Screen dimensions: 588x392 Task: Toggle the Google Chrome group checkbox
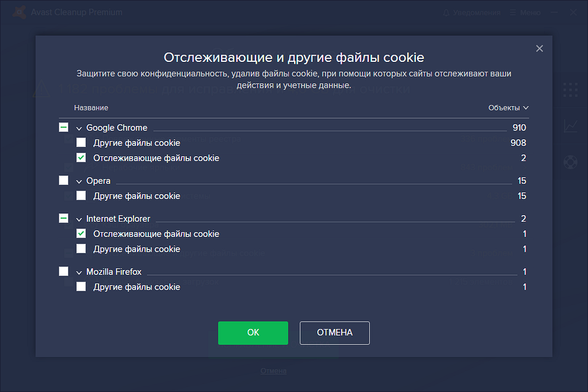pyautogui.click(x=63, y=127)
